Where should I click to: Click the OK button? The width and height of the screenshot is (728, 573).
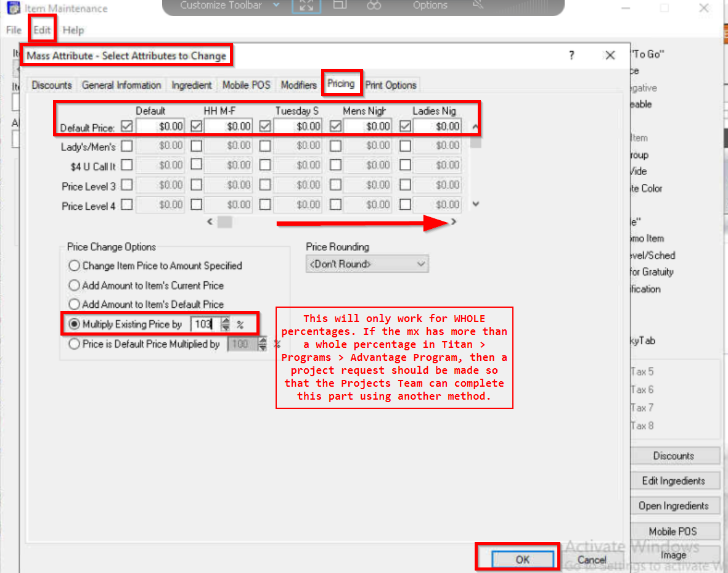[521, 559]
